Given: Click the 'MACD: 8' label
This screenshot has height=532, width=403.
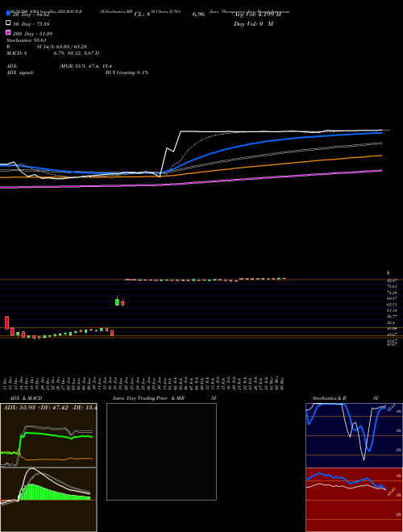Looking at the screenshot, I should click(x=17, y=53).
